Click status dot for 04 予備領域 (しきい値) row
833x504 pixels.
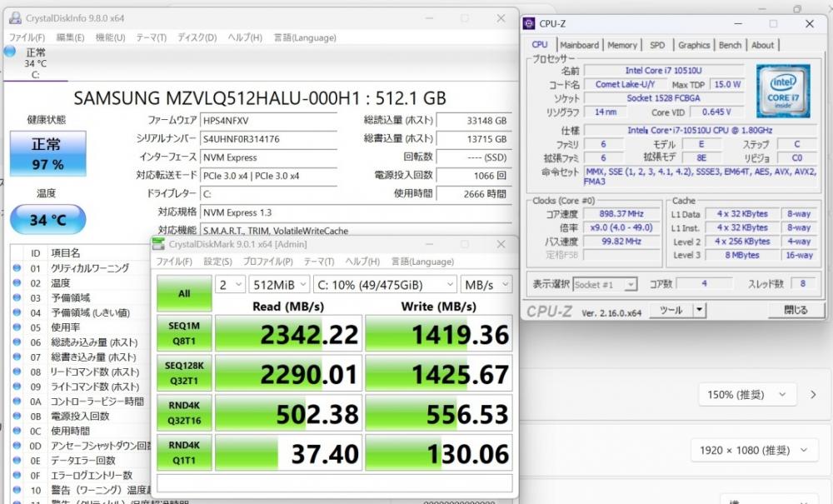pos(17,312)
